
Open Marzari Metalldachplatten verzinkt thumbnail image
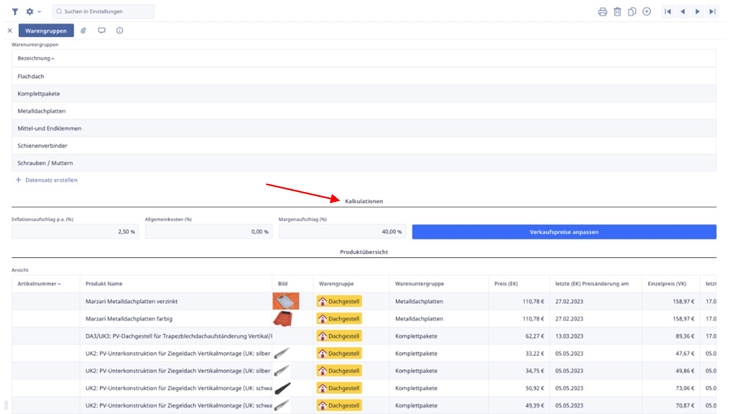pyautogui.click(x=286, y=301)
